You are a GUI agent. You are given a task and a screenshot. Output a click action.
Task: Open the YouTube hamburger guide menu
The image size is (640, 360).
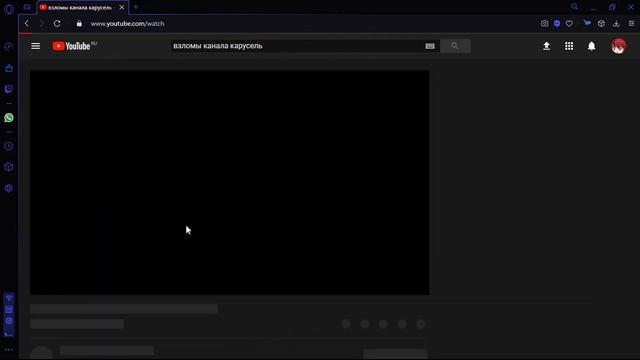[36, 46]
